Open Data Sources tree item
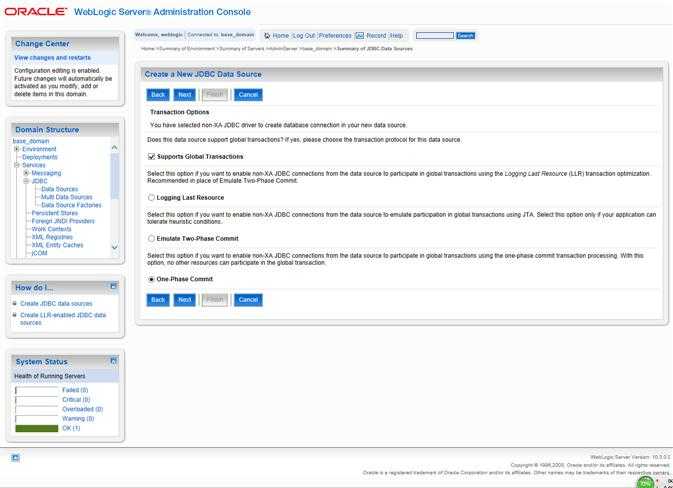The height and width of the screenshot is (488, 673). [60, 189]
